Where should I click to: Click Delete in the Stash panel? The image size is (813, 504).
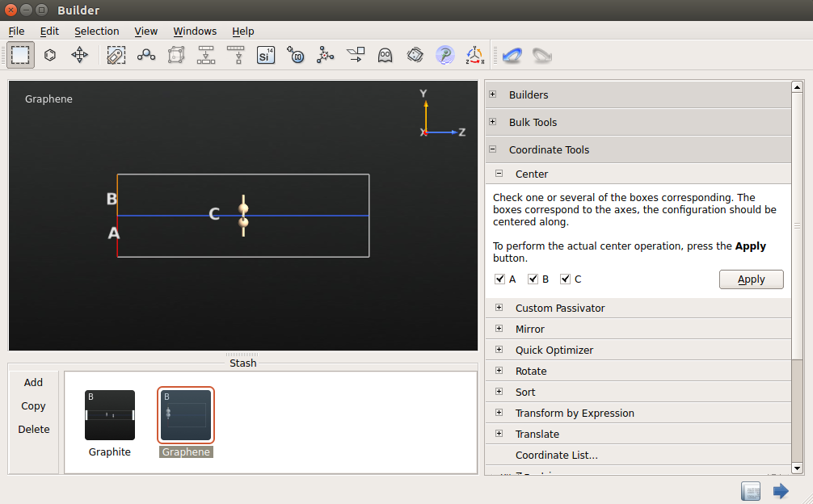(x=34, y=430)
